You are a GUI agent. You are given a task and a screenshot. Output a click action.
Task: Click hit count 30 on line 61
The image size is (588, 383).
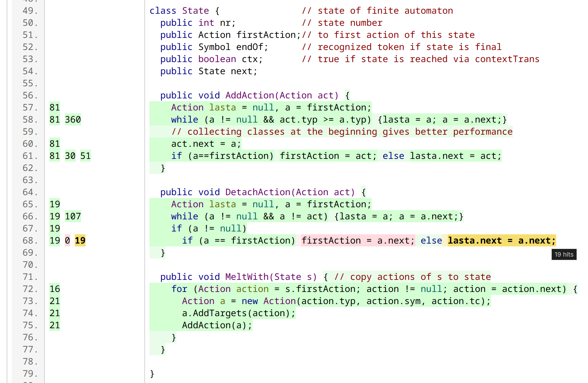click(x=70, y=156)
